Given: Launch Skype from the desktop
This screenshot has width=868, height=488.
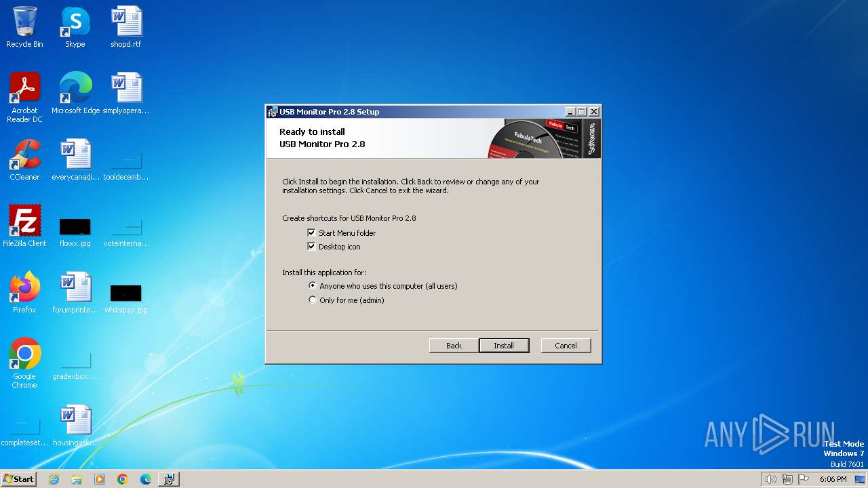Looking at the screenshot, I should [x=75, y=27].
